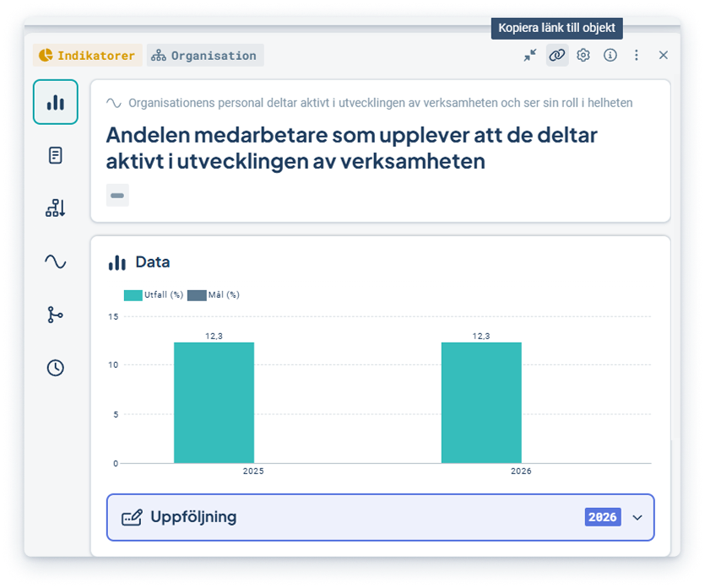Open the hierarchy sort sidebar icon
The image size is (705, 588).
click(56, 208)
